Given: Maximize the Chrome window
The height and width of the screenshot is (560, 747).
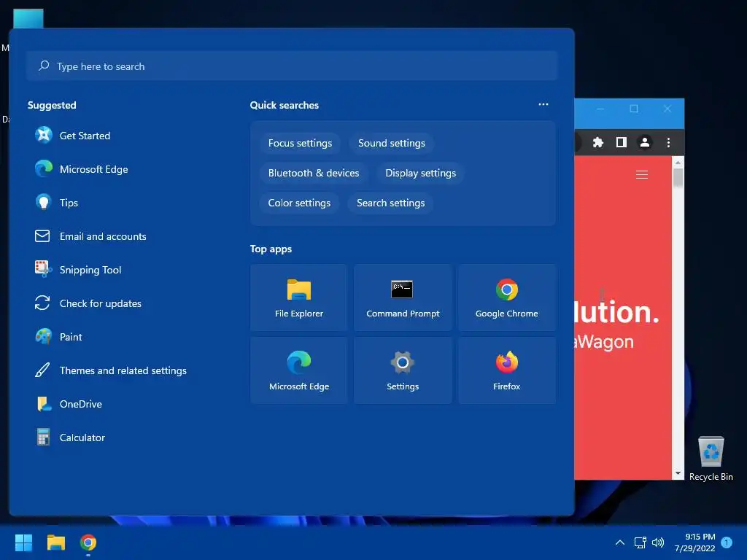Looking at the screenshot, I should coord(634,109).
